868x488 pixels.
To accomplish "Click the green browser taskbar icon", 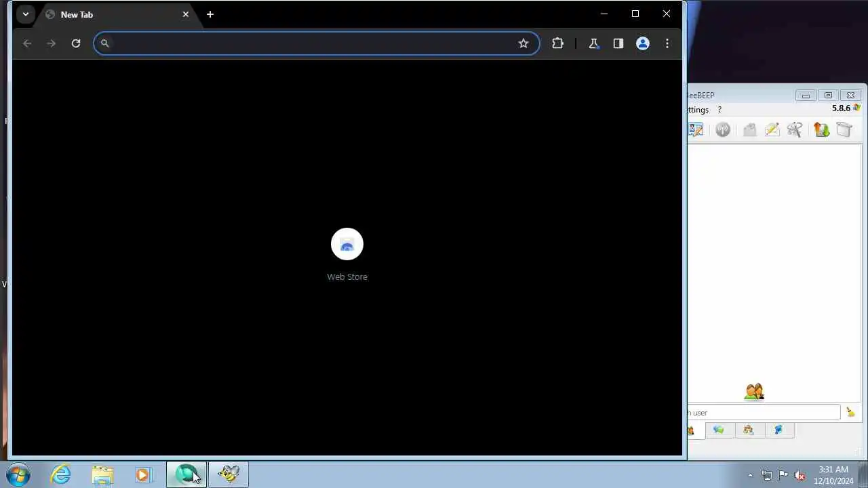I will 186,474.
